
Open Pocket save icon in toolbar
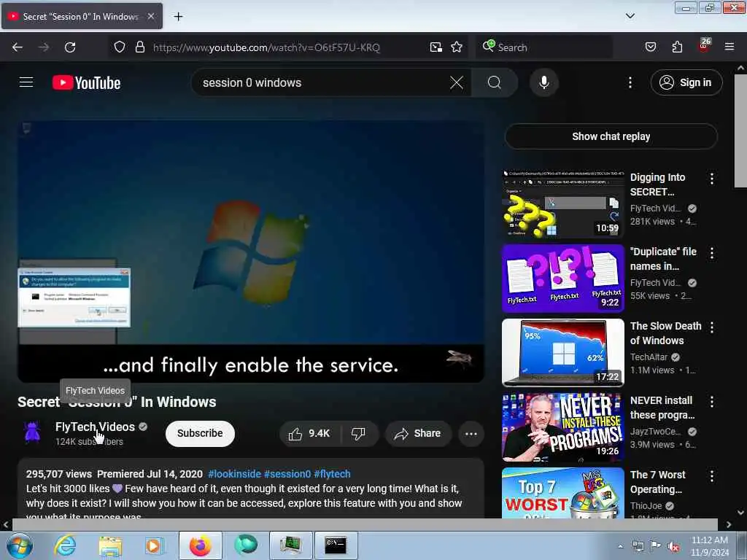(650, 47)
